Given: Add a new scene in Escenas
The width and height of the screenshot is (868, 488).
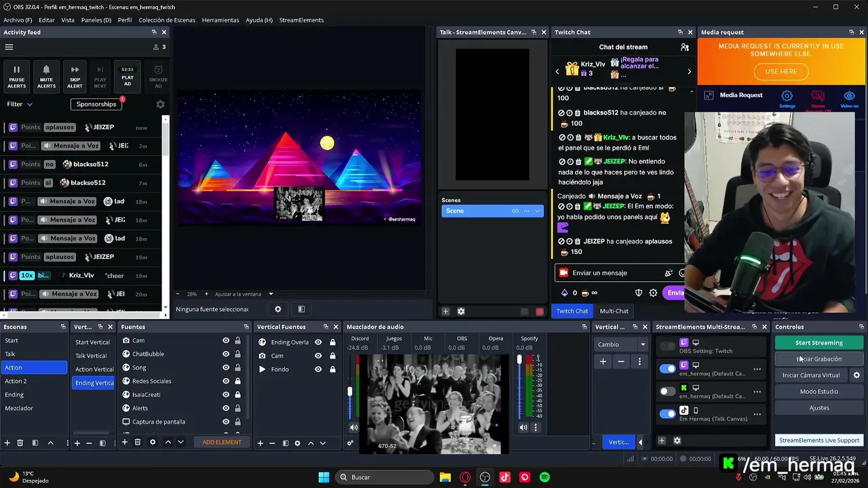Looking at the screenshot, I should (7, 443).
